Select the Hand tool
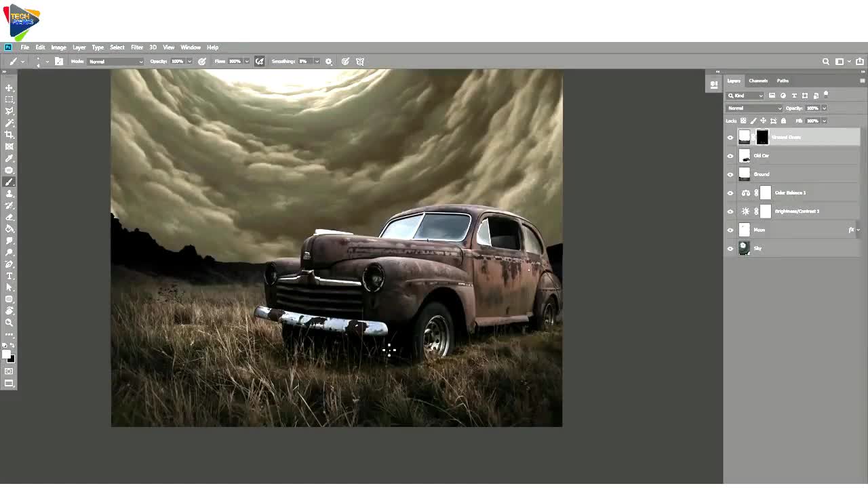 (9, 311)
